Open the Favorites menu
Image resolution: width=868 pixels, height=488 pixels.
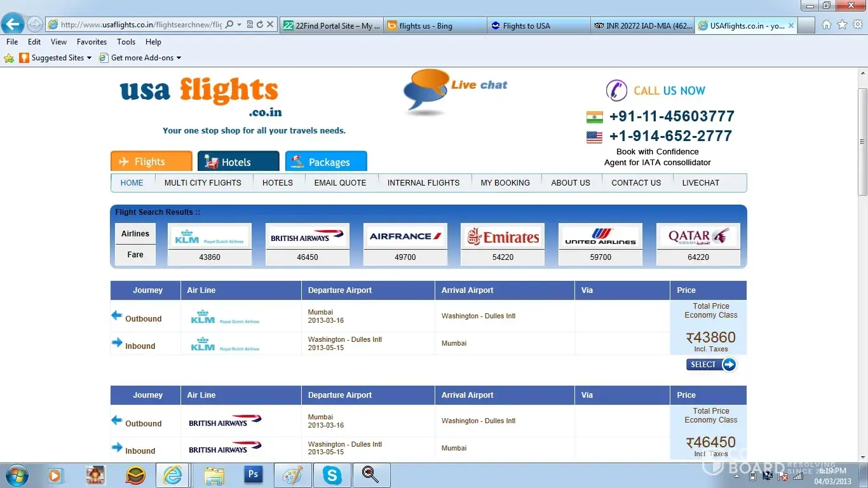[92, 42]
